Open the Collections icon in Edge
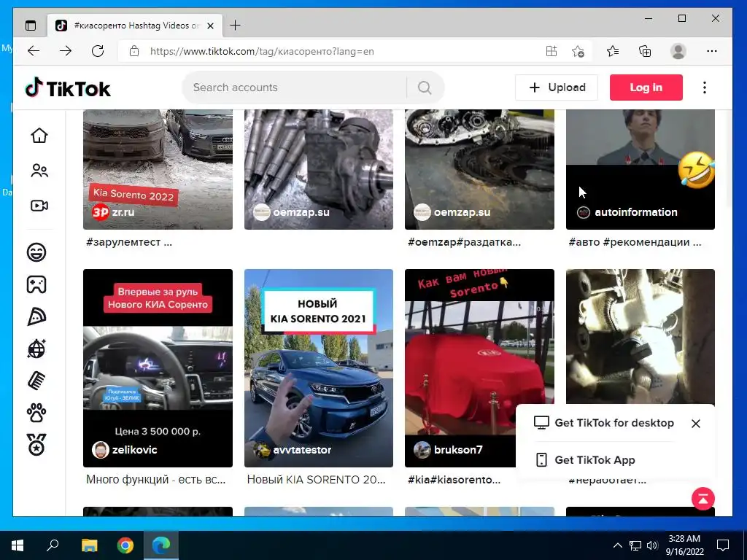Image resolution: width=747 pixels, height=560 pixels. (645, 51)
